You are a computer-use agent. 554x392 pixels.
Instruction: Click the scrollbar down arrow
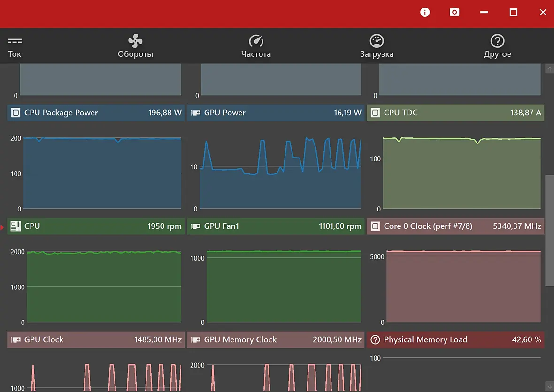pos(550,386)
